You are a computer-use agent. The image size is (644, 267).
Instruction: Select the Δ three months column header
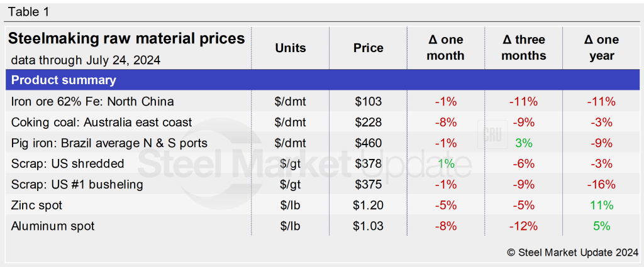(524, 48)
